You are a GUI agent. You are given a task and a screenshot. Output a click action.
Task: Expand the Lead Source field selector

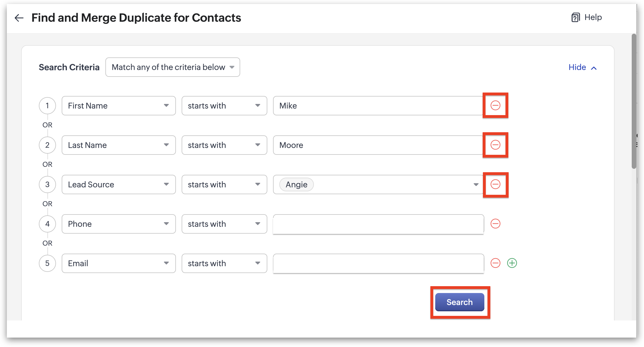(119, 184)
